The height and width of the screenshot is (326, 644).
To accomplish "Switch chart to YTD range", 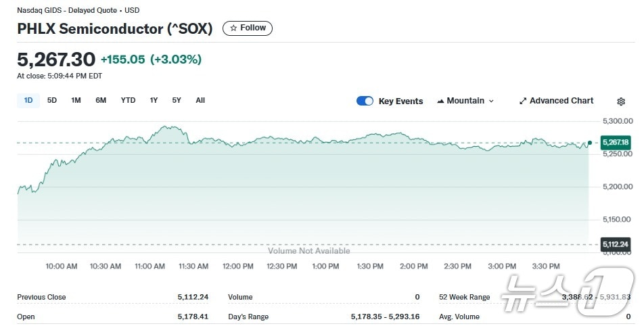I will tap(128, 100).
